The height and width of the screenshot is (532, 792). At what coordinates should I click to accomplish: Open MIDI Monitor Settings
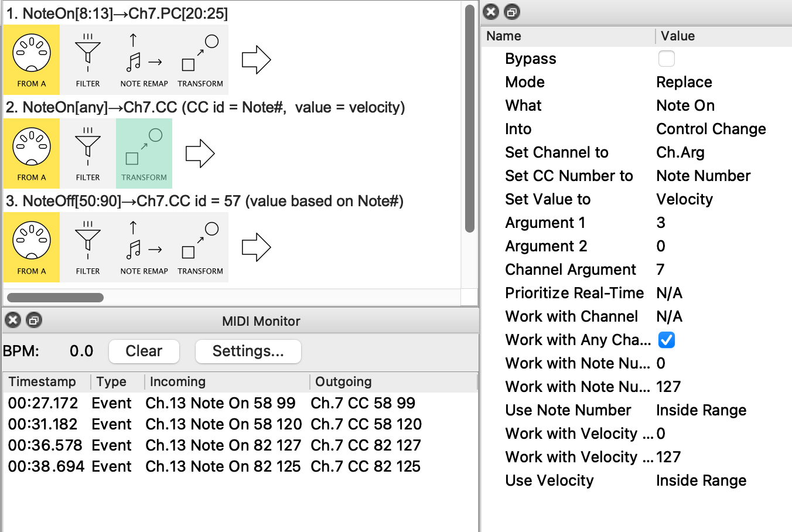(x=248, y=351)
